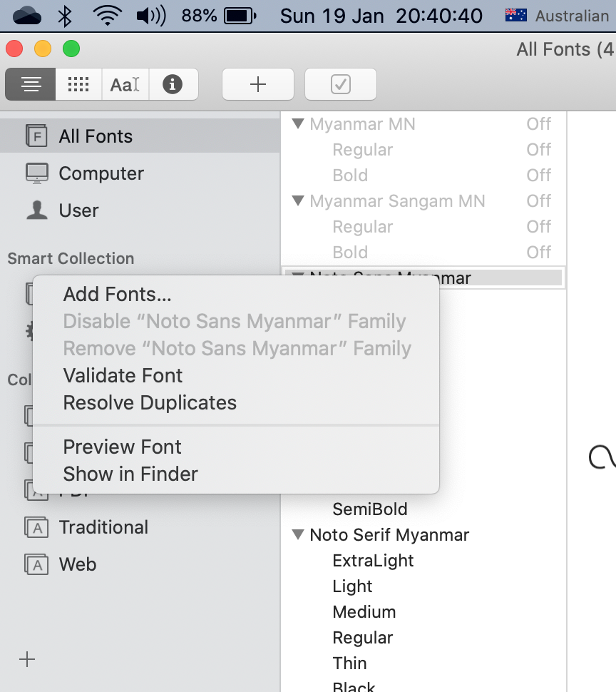The image size is (616, 692).
Task: Open the Web font collection
Action: pyautogui.click(x=77, y=564)
